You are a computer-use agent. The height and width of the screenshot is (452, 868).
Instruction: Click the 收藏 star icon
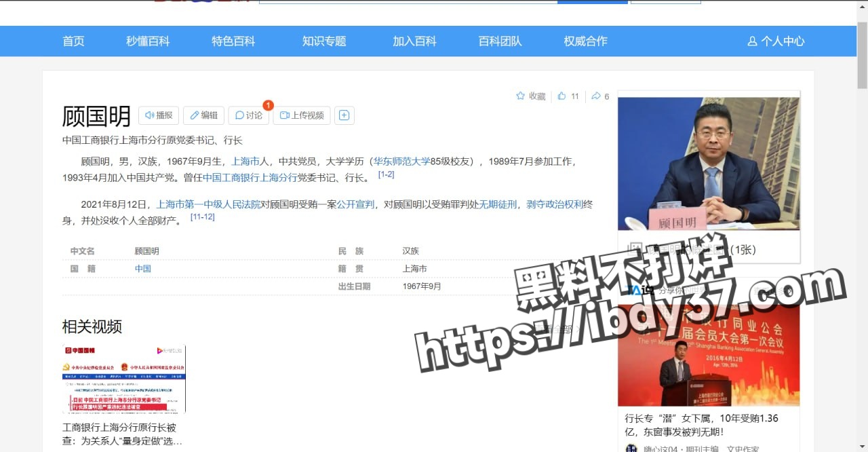[521, 96]
